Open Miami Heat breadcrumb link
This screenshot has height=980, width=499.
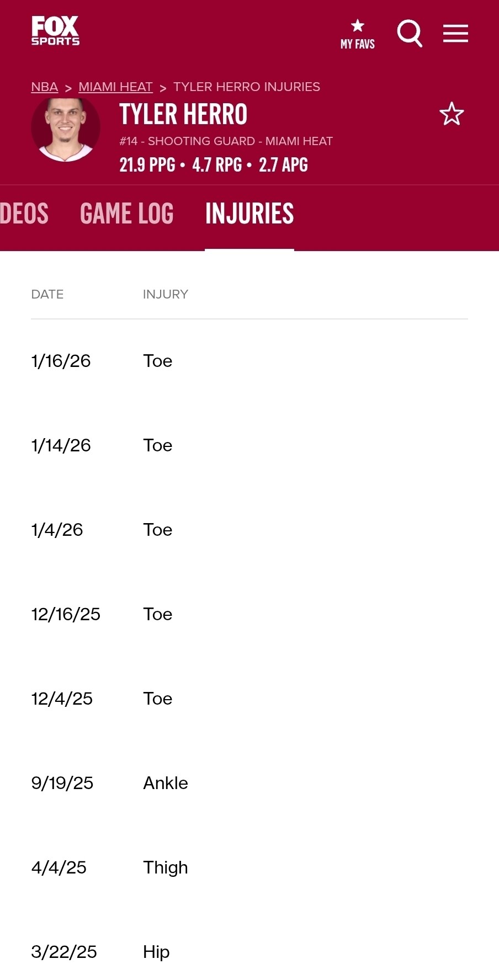click(115, 87)
